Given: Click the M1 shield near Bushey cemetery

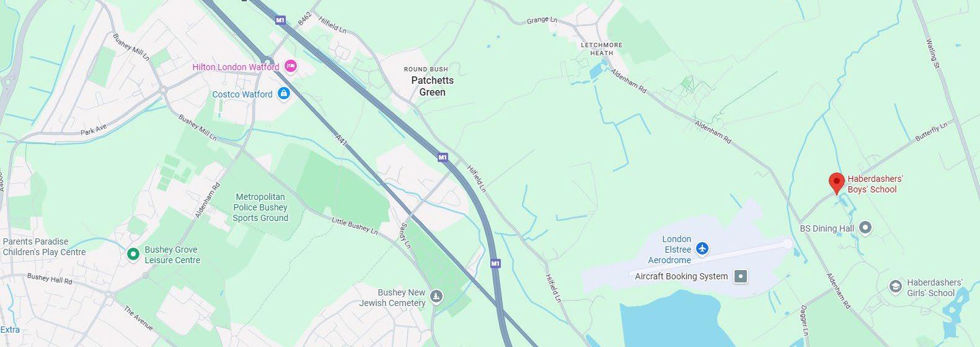Looking at the screenshot, I should [x=495, y=264].
